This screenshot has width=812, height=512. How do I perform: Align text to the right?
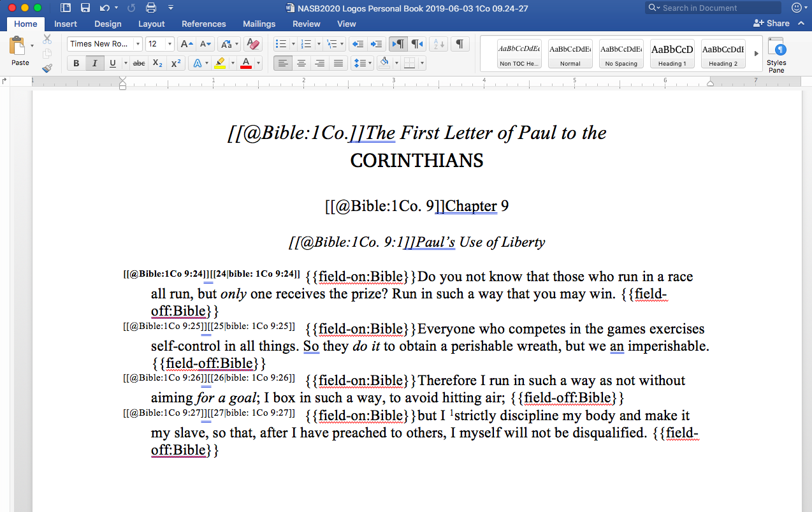(320, 63)
